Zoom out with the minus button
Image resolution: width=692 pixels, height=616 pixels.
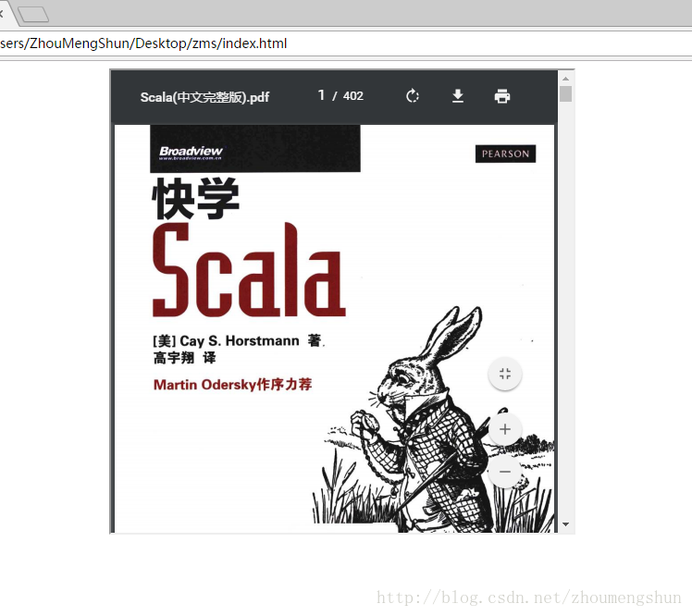505,472
